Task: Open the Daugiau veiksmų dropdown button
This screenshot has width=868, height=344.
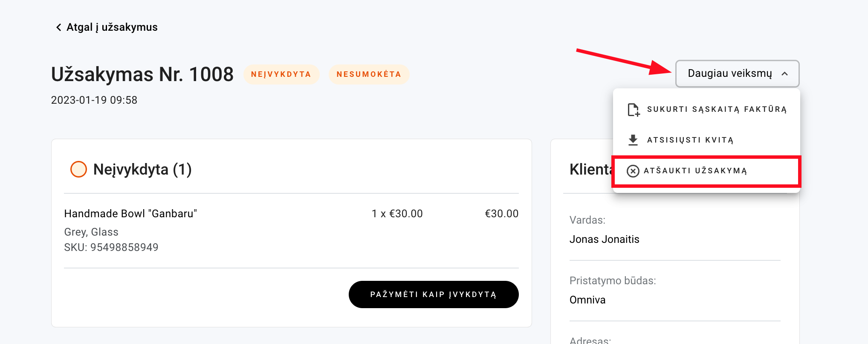Action: tap(737, 73)
